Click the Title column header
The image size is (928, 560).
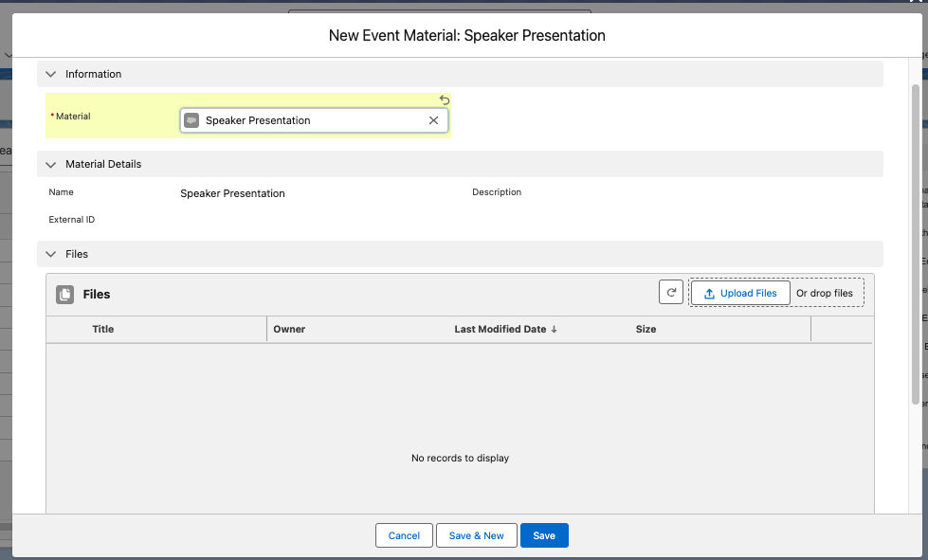point(103,329)
